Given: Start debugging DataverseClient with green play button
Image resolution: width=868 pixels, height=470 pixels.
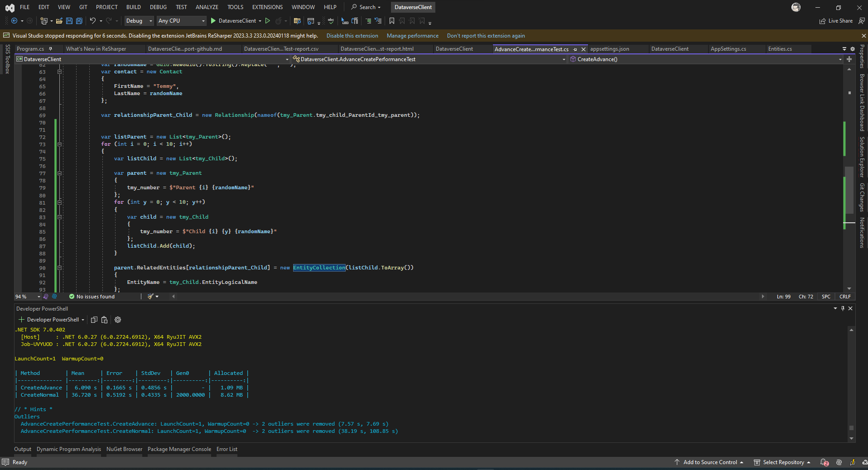Looking at the screenshot, I should pyautogui.click(x=213, y=21).
